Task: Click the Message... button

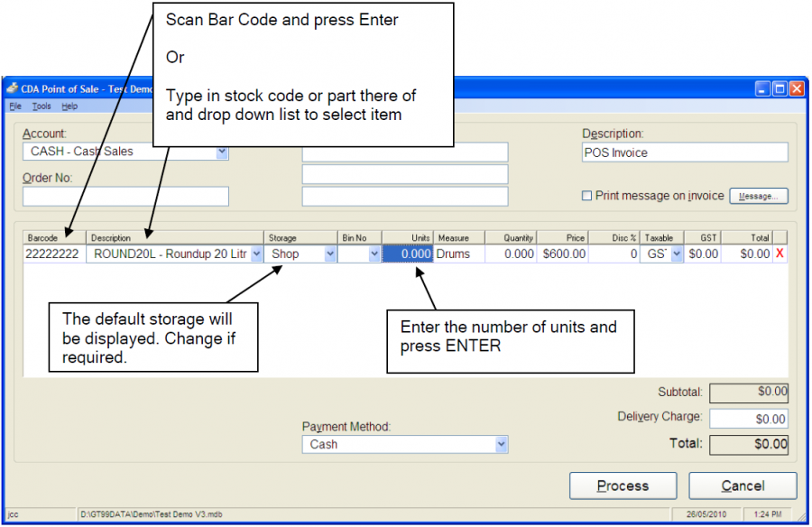Action: (x=758, y=196)
